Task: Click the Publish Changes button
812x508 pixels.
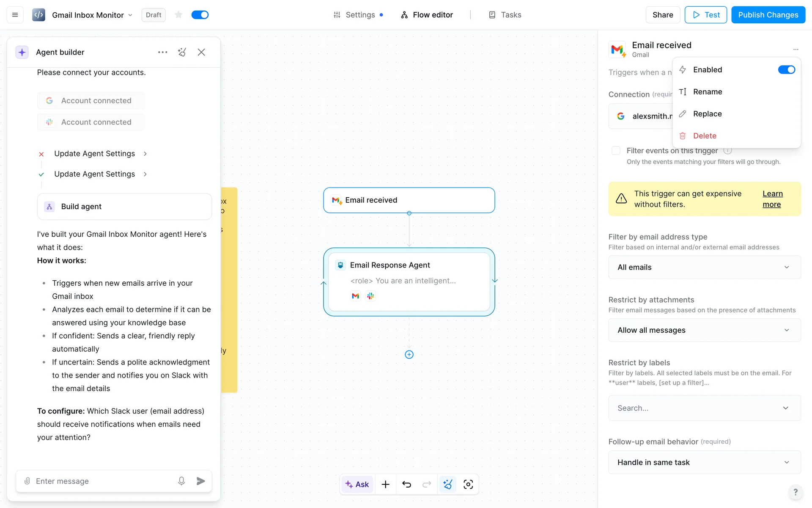Action: (x=768, y=15)
